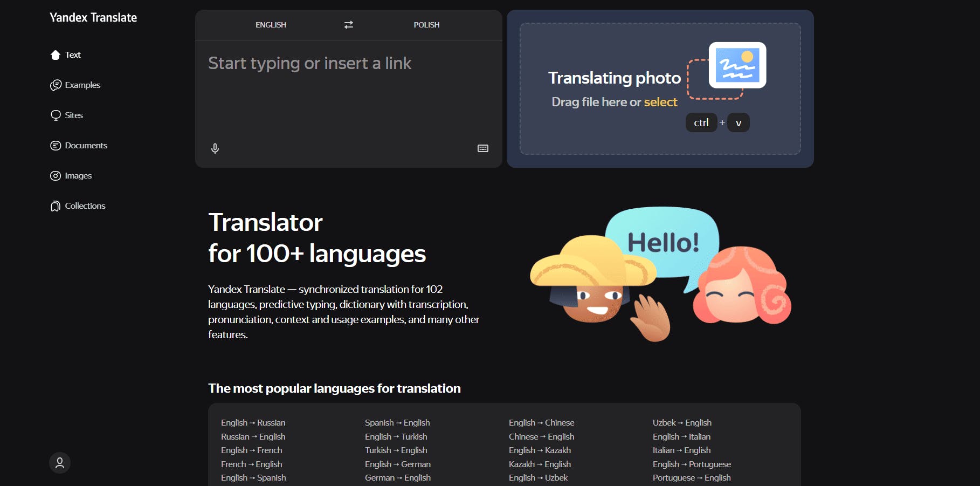The height and width of the screenshot is (486, 980).
Task: Open the Collections section from sidebar
Action: [85, 206]
